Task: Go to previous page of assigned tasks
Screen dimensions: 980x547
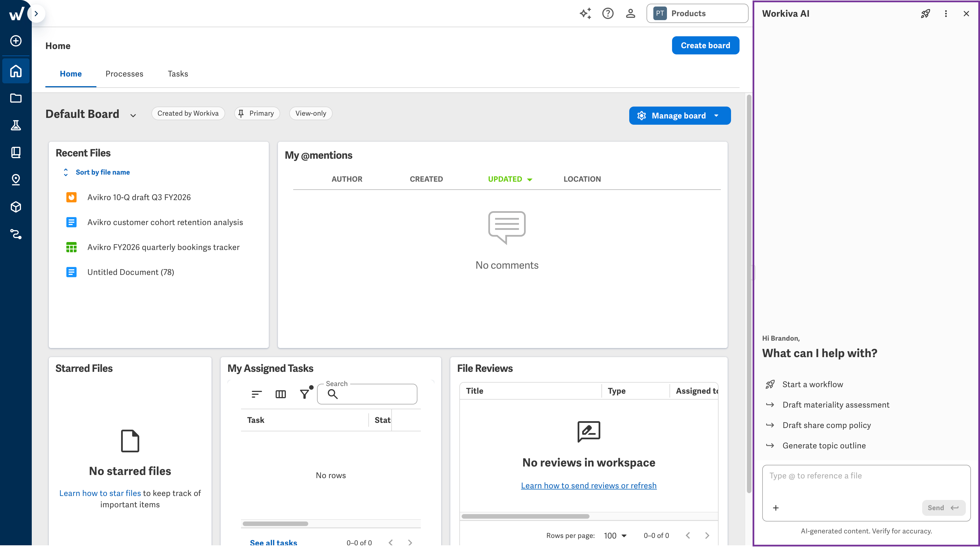Action: (391, 542)
